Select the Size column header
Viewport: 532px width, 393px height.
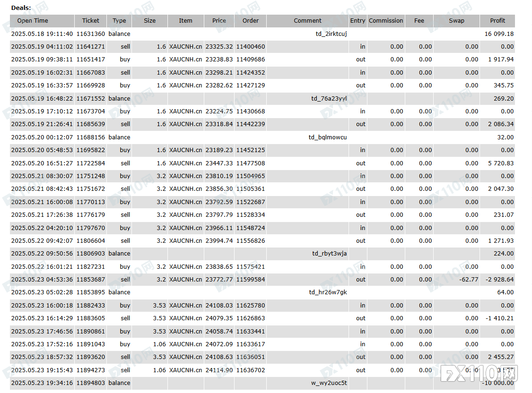[x=149, y=21]
